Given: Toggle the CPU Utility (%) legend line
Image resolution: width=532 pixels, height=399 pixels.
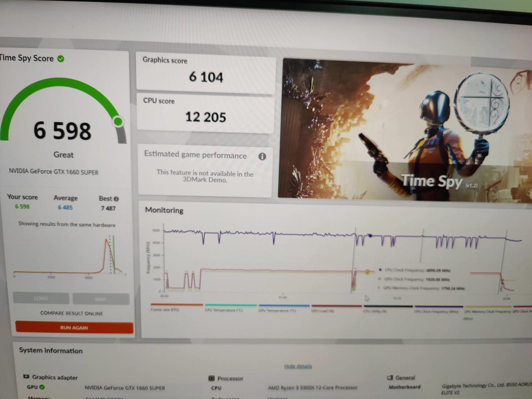Looking at the screenshot, I should pyautogui.click(x=388, y=306).
